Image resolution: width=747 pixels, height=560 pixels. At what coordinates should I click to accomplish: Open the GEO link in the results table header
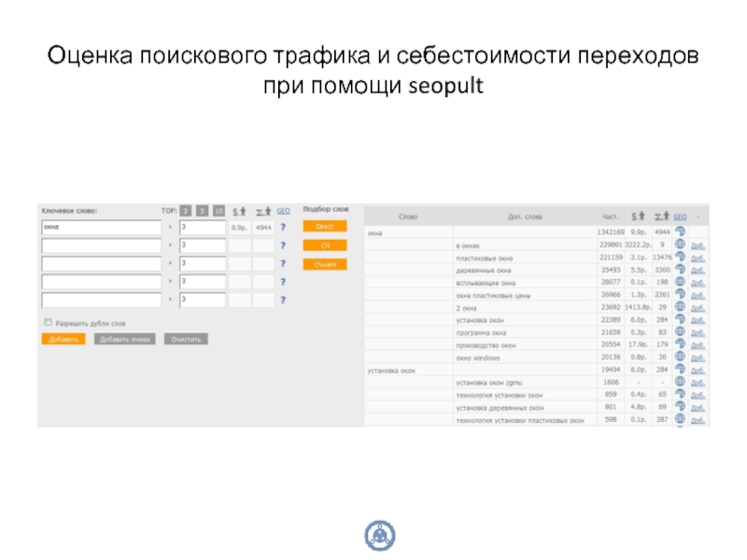click(681, 217)
